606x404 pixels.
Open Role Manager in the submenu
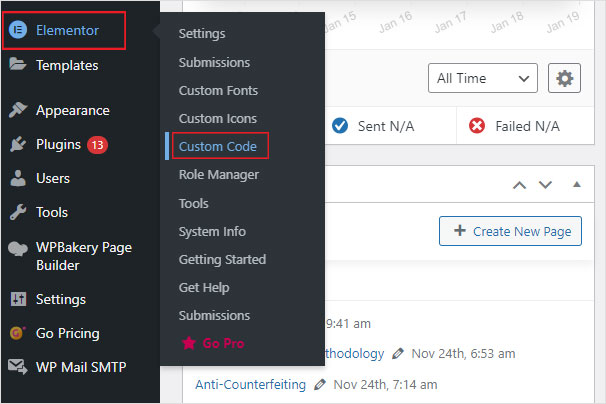[219, 175]
